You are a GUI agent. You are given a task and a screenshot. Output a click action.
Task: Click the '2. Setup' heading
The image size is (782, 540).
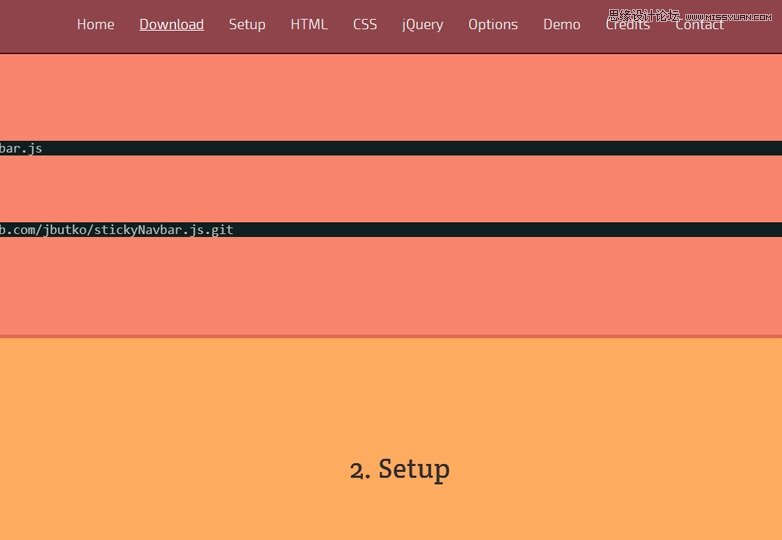(400, 469)
